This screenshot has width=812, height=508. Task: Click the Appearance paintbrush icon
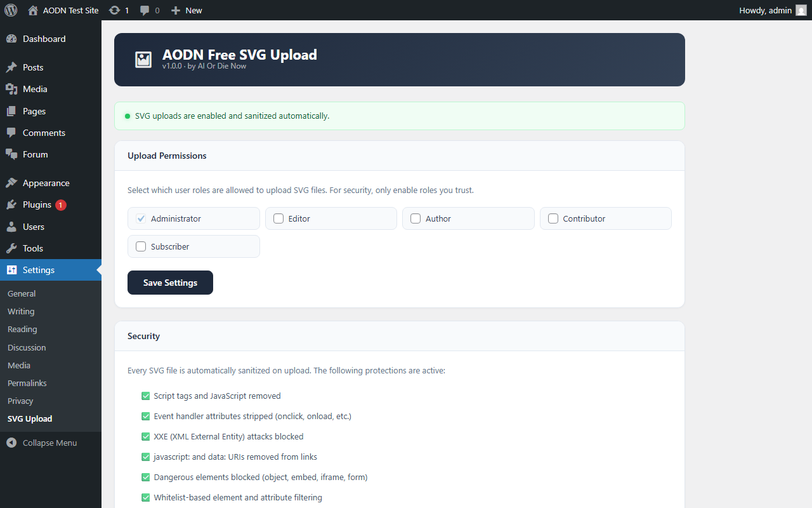[x=11, y=183]
